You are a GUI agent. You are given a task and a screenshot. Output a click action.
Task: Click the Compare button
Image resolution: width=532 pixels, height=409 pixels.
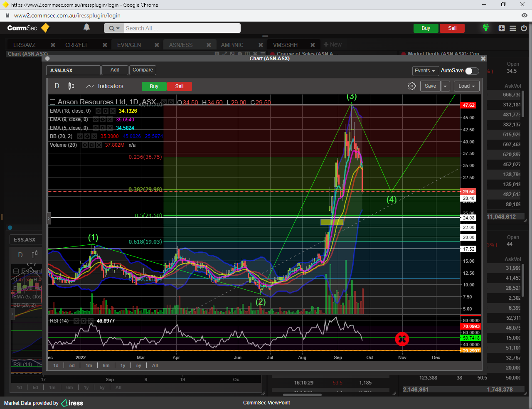coord(143,70)
